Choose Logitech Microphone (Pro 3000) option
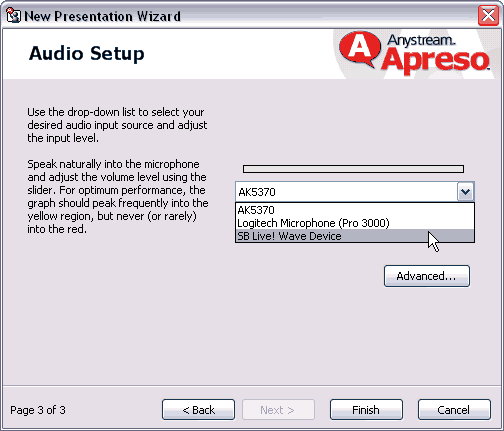Screen dimensions: 504x431 pyautogui.click(x=355, y=223)
